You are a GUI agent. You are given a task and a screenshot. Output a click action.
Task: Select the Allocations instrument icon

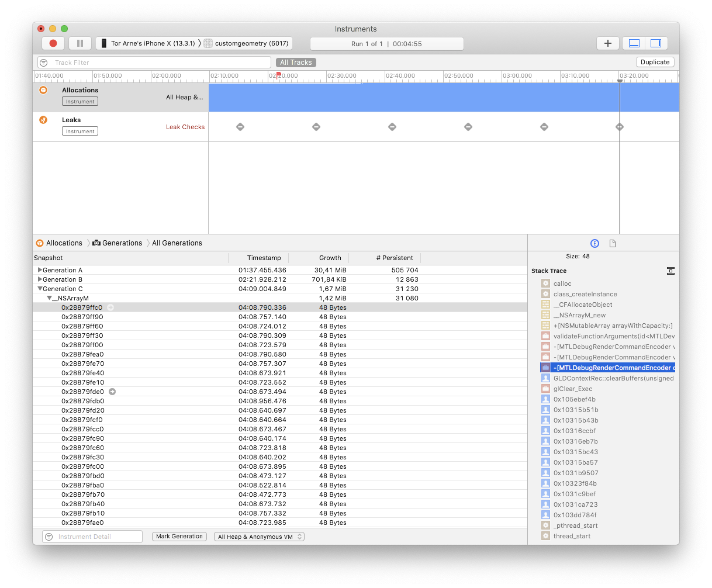(43, 90)
